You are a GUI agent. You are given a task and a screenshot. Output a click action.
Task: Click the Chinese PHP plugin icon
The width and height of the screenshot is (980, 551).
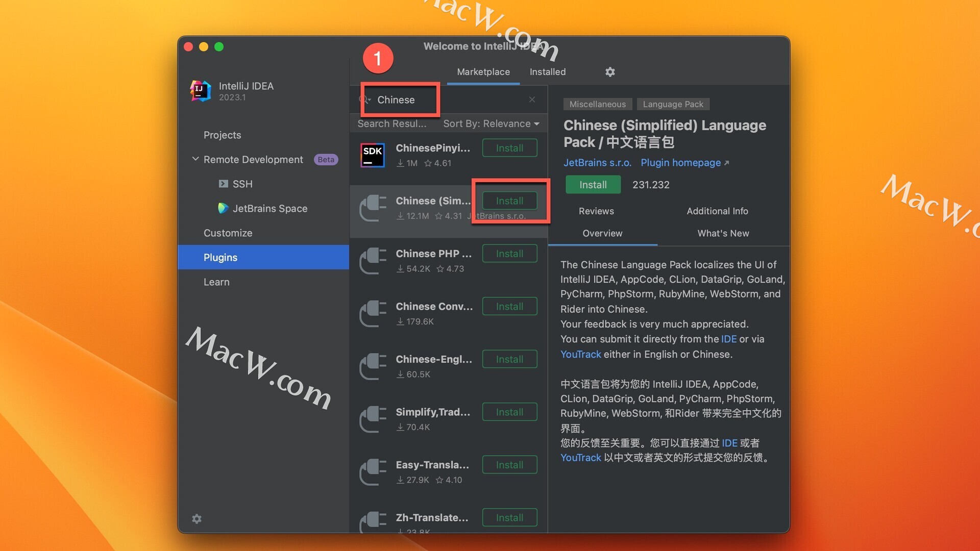[x=373, y=261]
